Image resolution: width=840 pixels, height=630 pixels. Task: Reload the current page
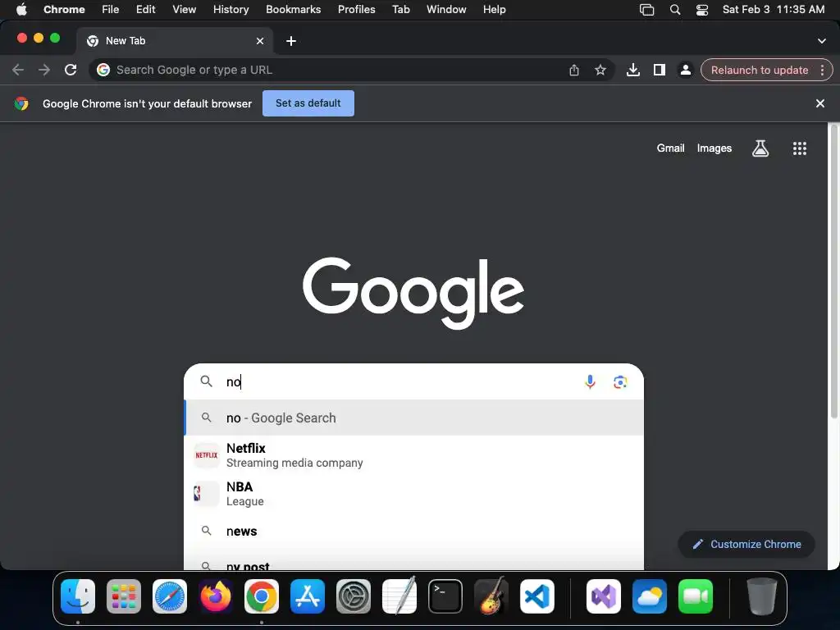(71, 70)
